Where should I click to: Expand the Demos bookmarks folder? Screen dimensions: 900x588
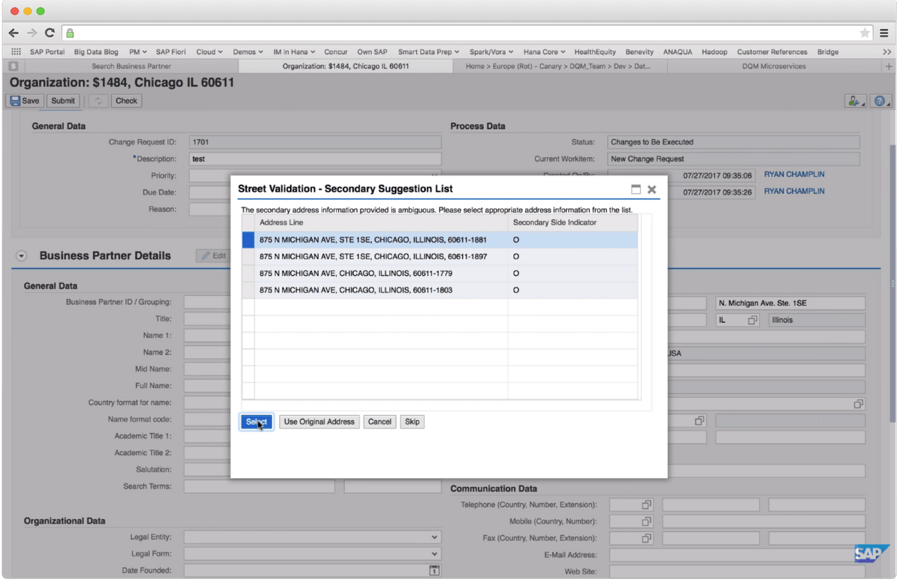point(248,52)
